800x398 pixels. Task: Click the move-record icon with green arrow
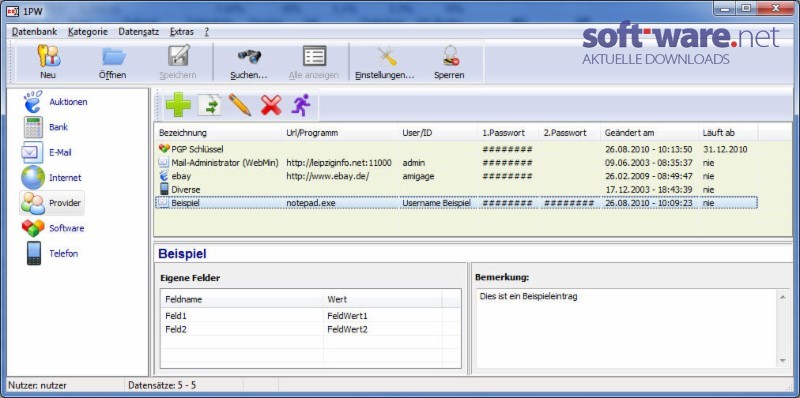(x=209, y=105)
